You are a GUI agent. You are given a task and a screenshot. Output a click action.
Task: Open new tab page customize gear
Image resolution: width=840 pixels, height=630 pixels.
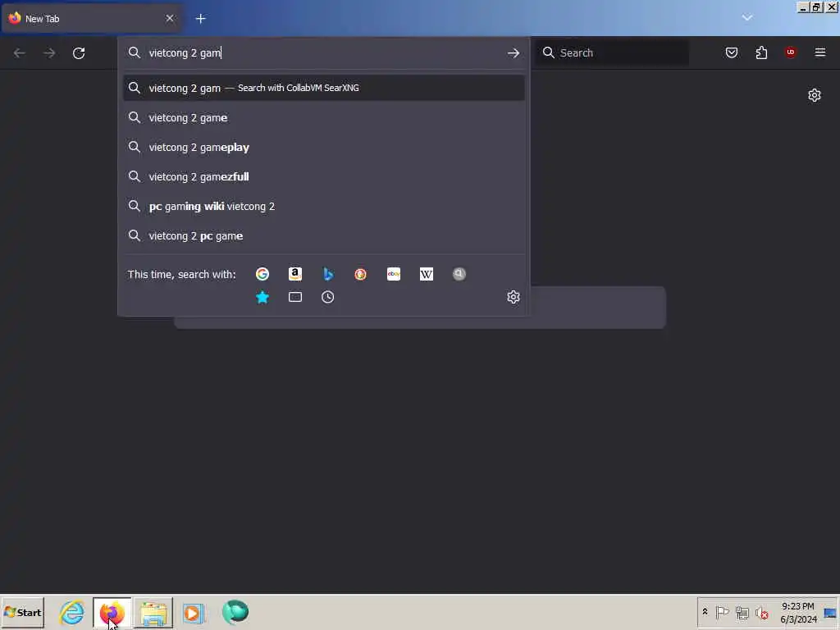(815, 95)
